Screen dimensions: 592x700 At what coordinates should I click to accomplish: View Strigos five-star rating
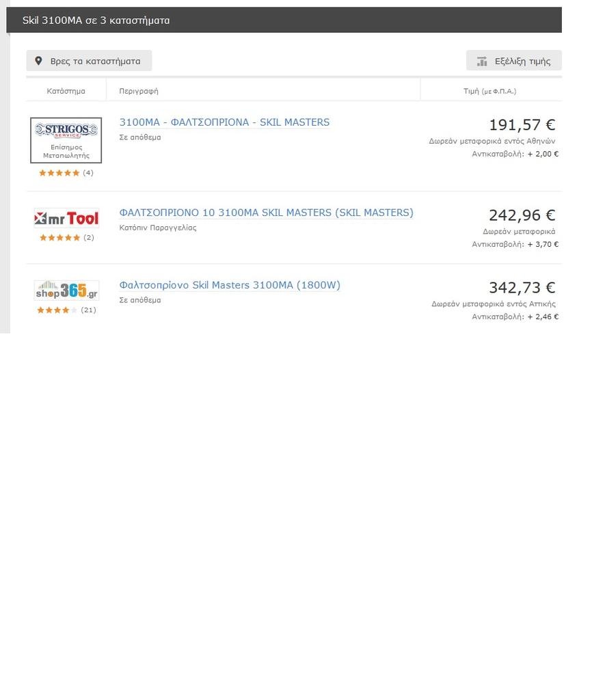click(x=59, y=173)
